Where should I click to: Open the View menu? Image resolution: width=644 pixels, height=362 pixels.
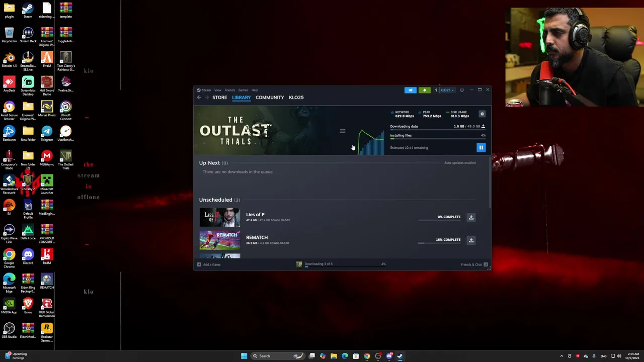218,90
